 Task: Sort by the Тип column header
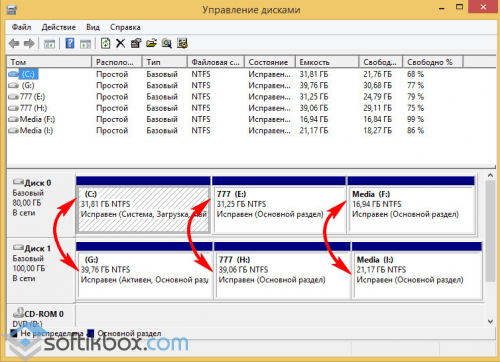pos(165,62)
